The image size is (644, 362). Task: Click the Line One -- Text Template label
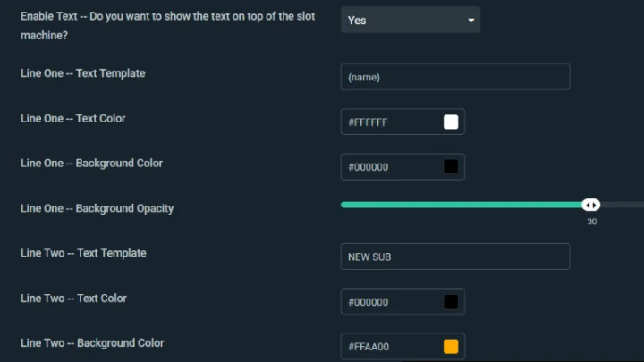pos(82,73)
